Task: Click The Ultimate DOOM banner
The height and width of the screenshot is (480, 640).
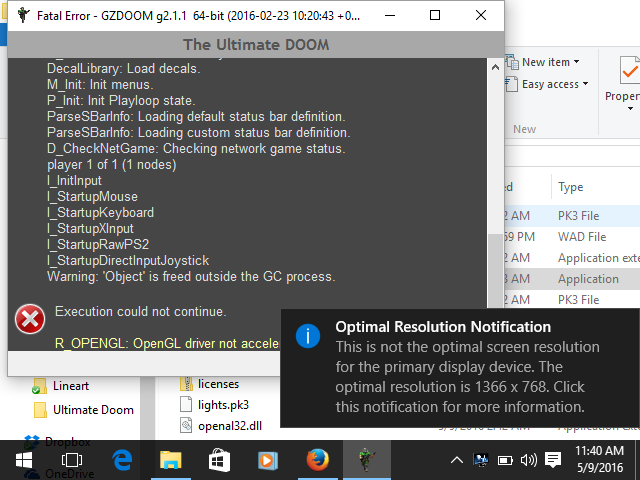Action: (x=256, y=44)
